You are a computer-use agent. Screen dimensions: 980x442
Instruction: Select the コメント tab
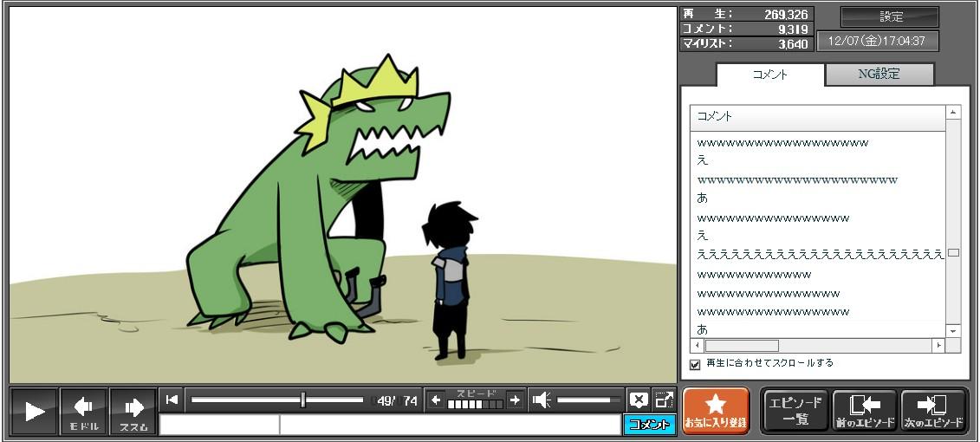pyautogui.click(x=769, y=75)
